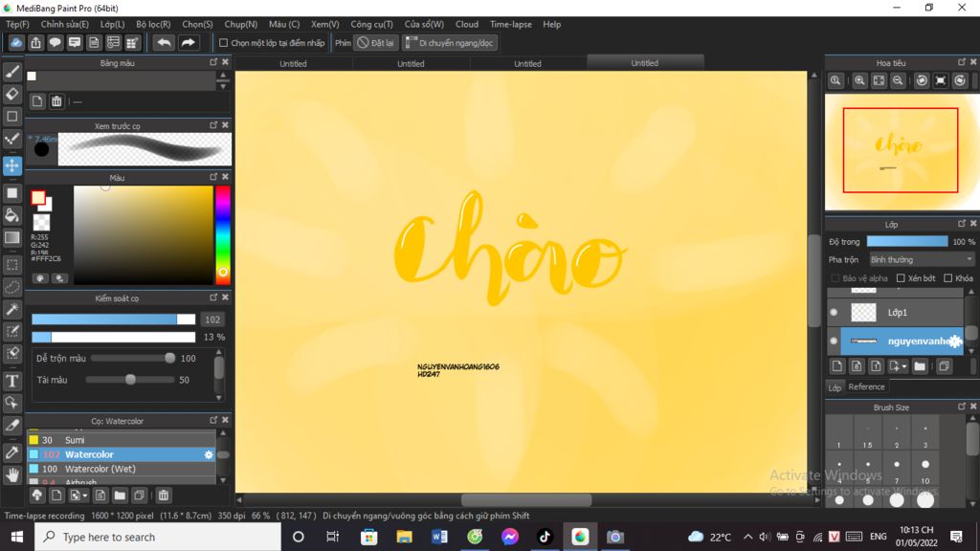Hide the Lớp1 layer
Viewport: 980px width, 551px height.
834,313
